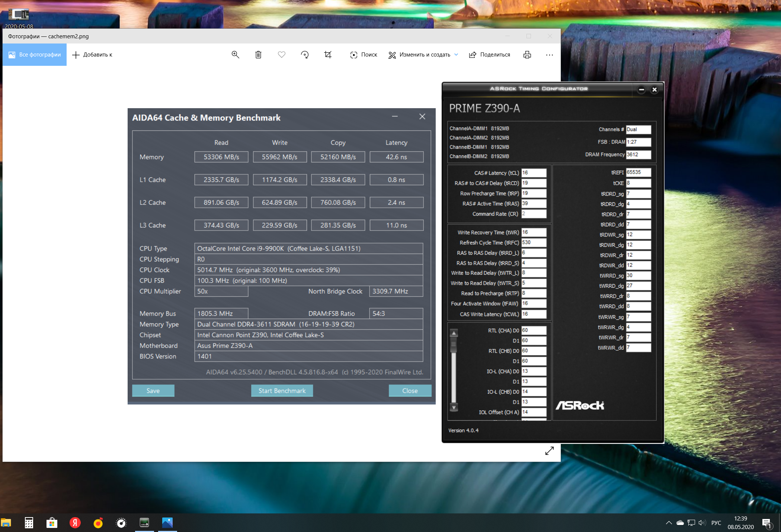The height and width of the screenshot is (532, 781).
Task: Add photo to favorites with heart icon
Action: [282, 55]
